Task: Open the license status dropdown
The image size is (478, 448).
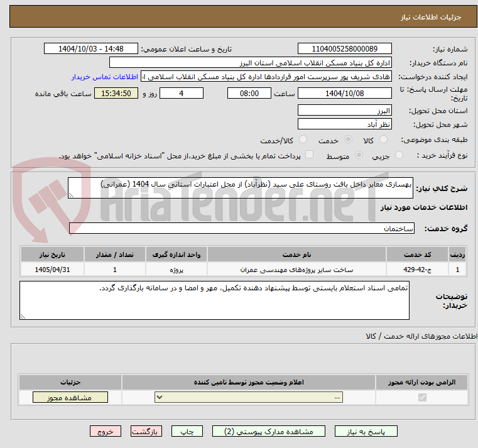Action: (x=249, y=397)
